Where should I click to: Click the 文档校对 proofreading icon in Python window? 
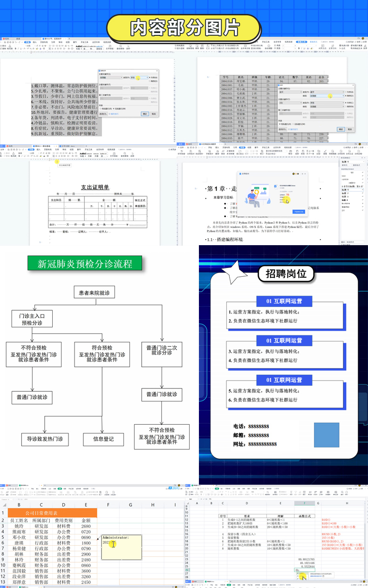[x=190, y=152]
